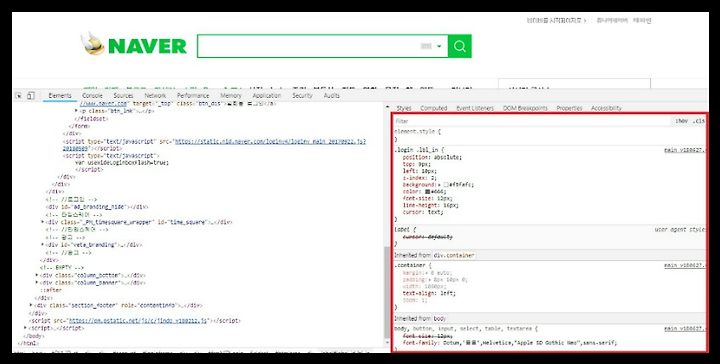Open the DOM Breakpoints sidebar tab
The width and height of the screenshot is (720, 364).
coord(525,108)
